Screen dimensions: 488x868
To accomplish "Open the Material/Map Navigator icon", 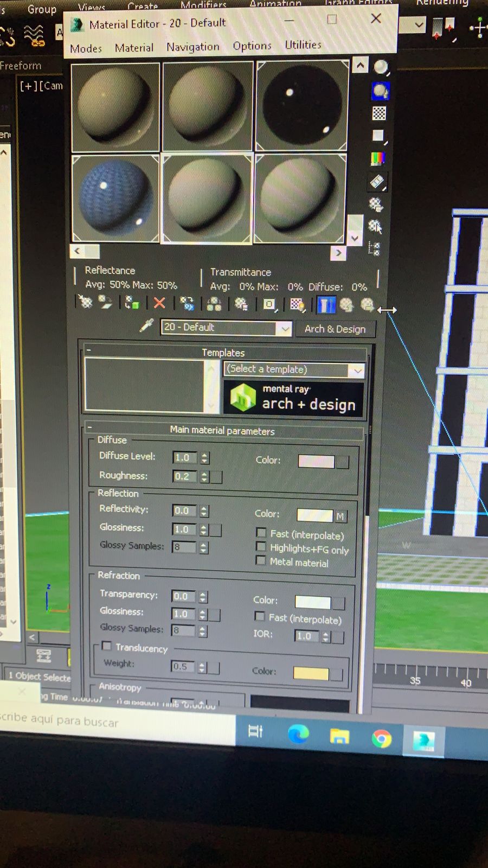I will click(x=374, y=249).
